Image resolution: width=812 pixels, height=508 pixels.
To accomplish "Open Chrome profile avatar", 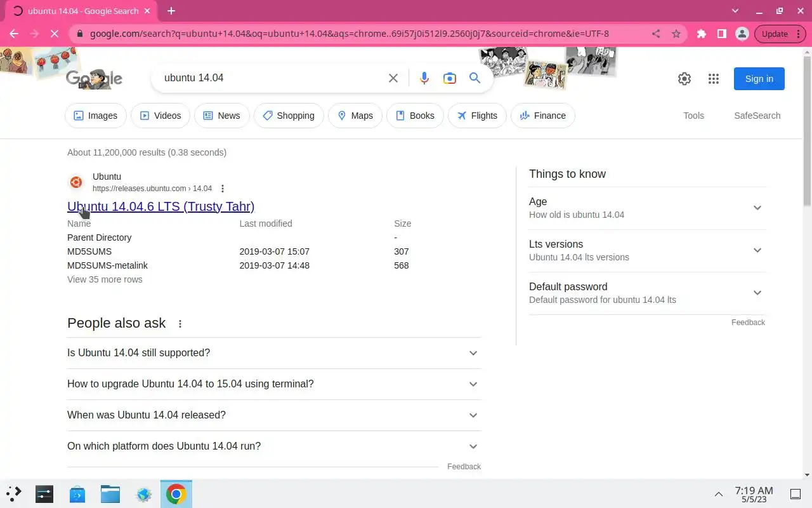I will tap(742, 34).
